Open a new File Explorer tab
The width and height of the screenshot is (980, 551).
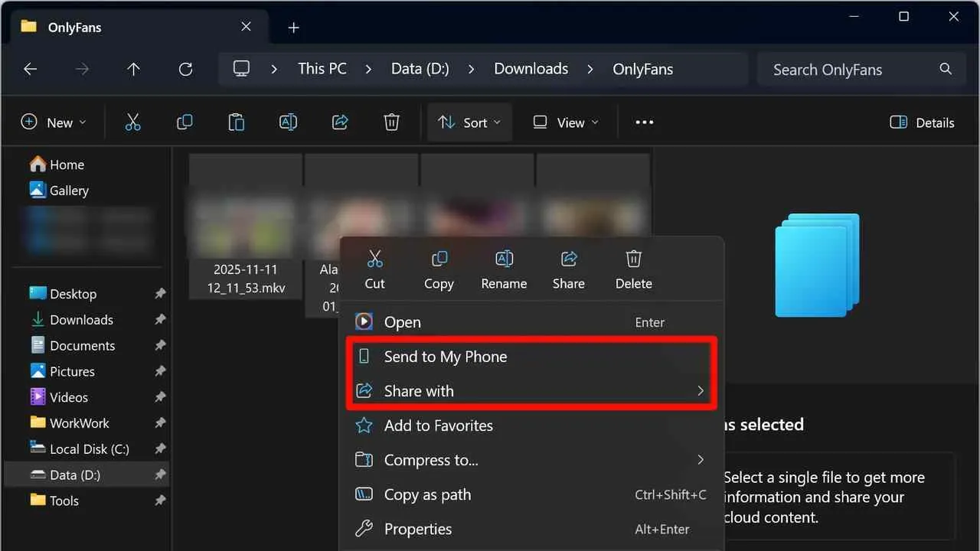tap(293, 26)
